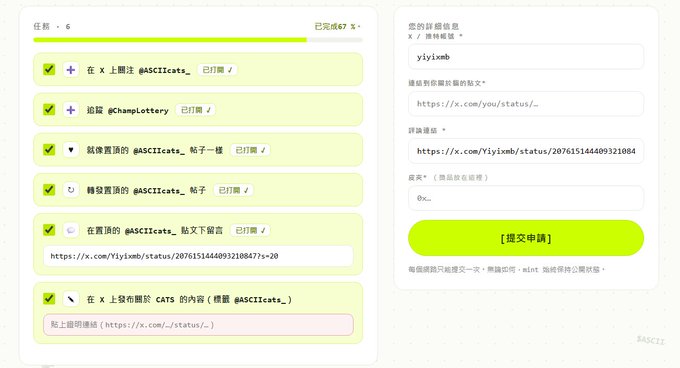Toggle the checkbox for liking the pinned post
The height and width of the screenshot is (368, 680).
[x=49, y=150]
